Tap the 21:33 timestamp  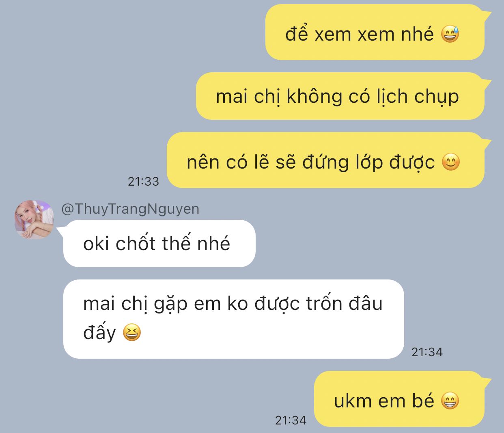tap(143, 181)
